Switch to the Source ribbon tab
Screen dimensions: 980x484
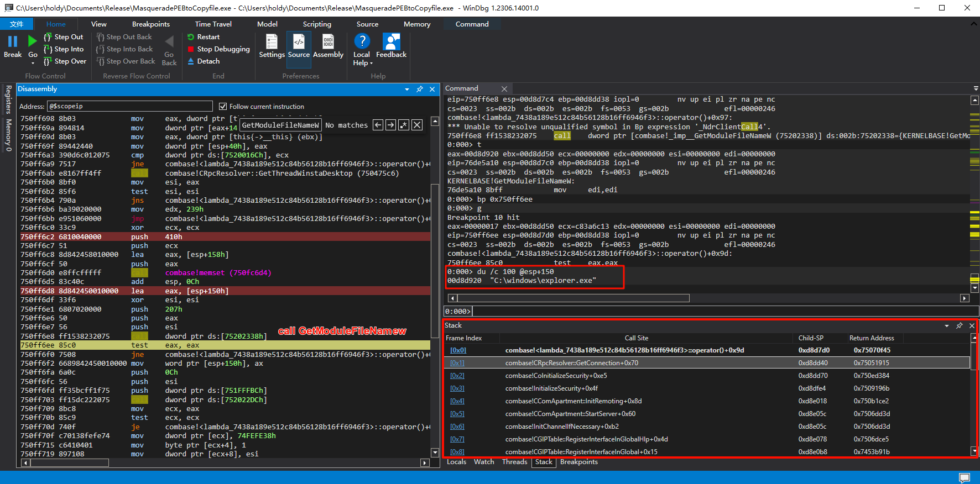(367, 24)
